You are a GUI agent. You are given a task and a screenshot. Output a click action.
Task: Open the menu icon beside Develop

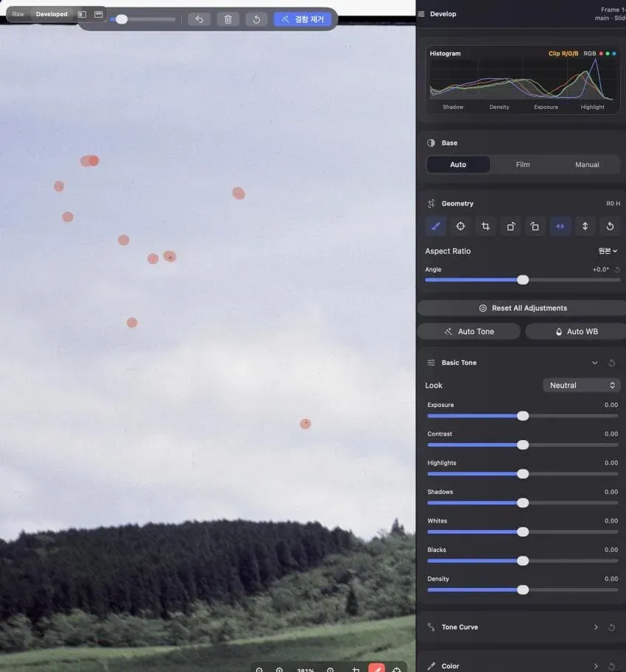pos(421,14)
